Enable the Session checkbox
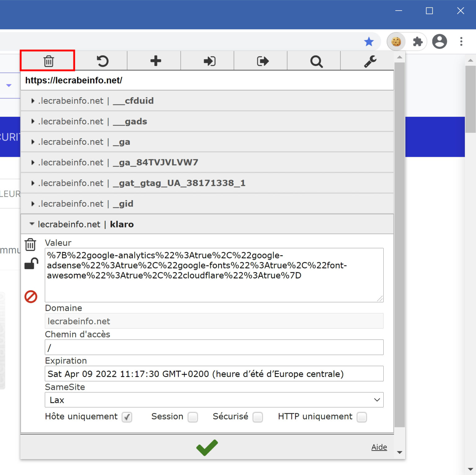 (193, 417)
